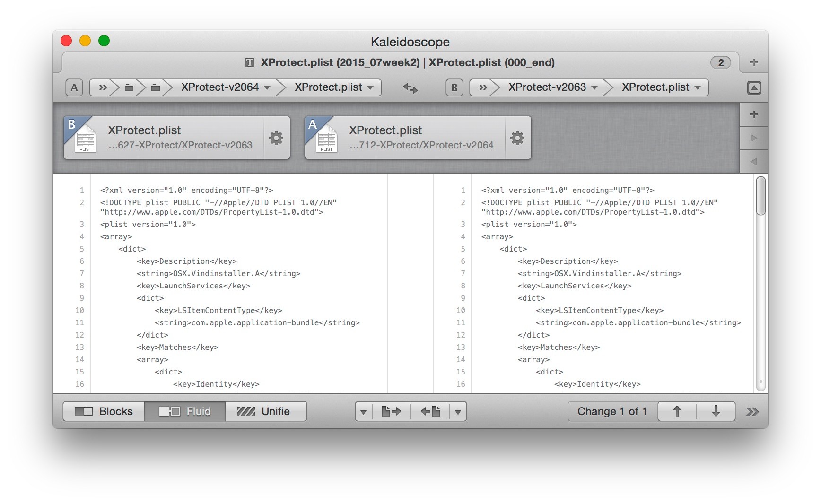Open first folder icon in A path
The height and width of the screenshot is (504, 821).
(129, 87)
